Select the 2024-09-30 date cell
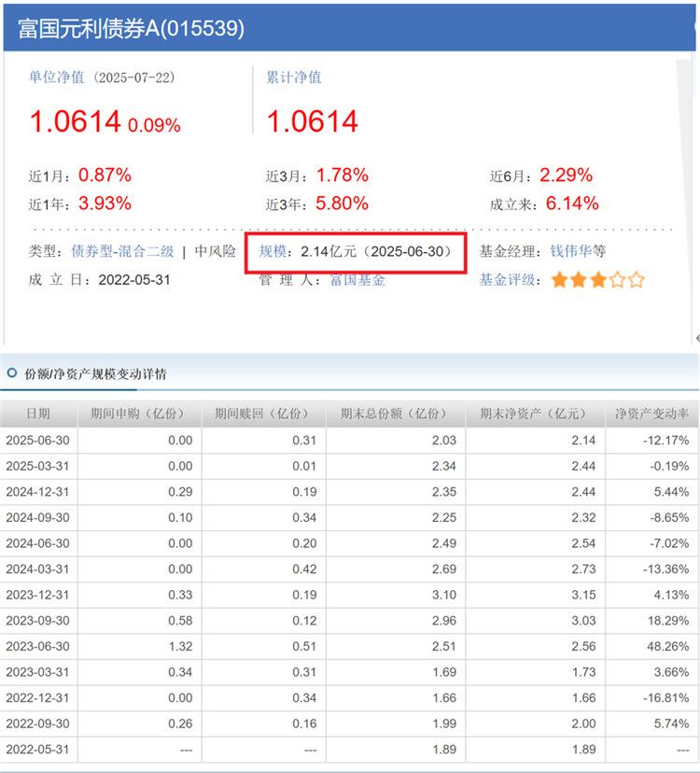Image resolution: width=700 pixels, height=773 pixels. (38, 517)
